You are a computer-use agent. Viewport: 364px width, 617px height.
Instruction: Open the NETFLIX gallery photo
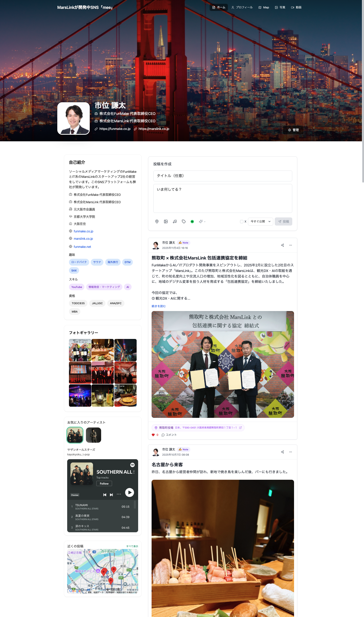point(80,373)
